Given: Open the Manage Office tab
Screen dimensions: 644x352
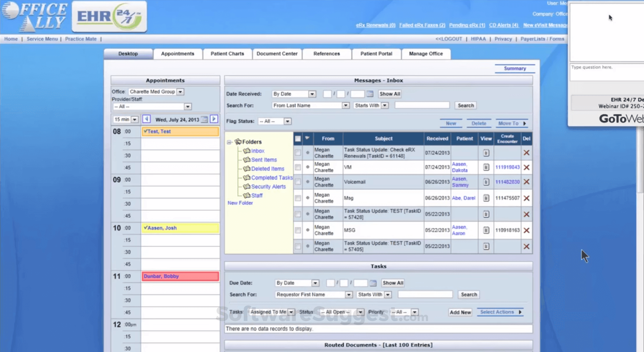Looking at the screenshot, I should (x=426, y=54).
